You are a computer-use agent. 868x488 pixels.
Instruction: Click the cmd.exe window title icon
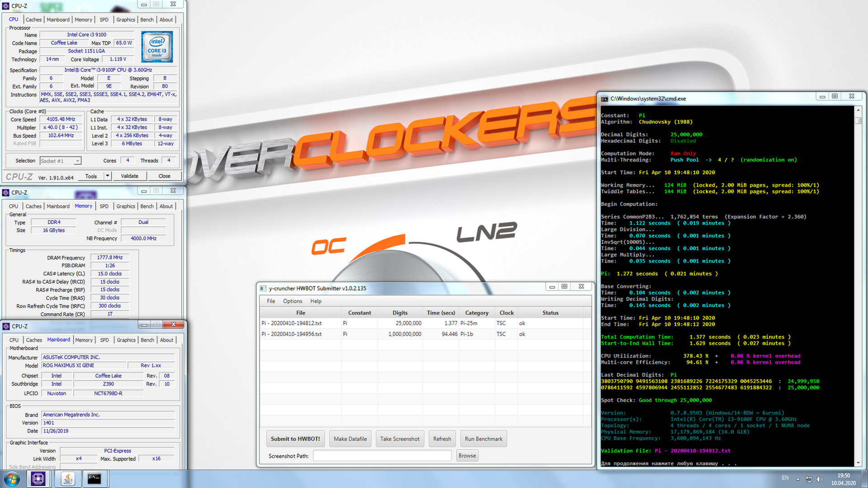tap(604, 99)
